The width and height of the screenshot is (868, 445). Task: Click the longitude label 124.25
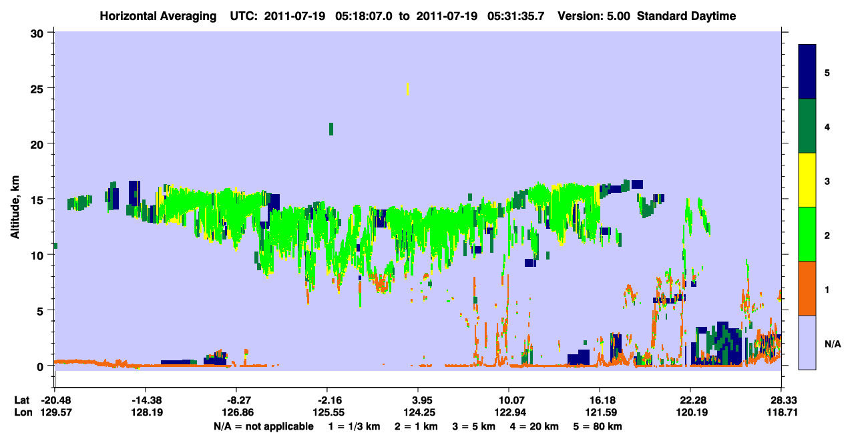coord(418,412)
